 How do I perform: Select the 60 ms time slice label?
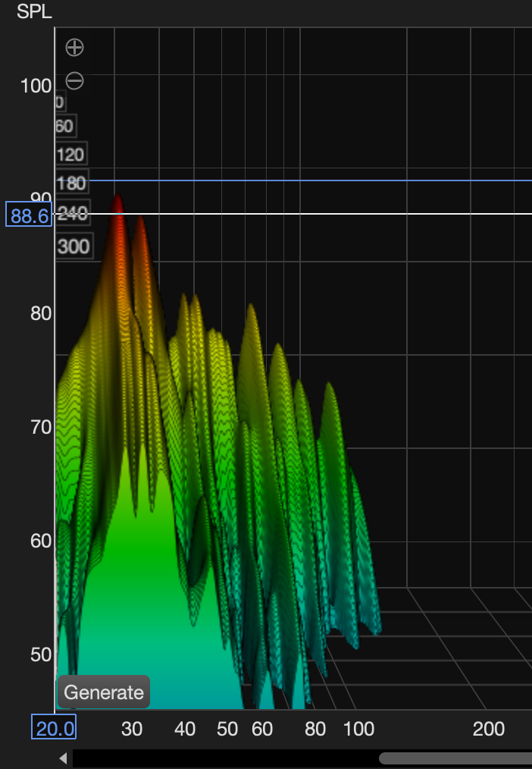[64, 126]
